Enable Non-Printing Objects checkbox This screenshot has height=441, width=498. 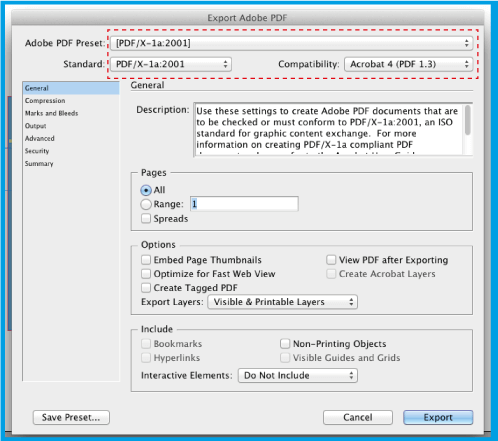point(285,344)
